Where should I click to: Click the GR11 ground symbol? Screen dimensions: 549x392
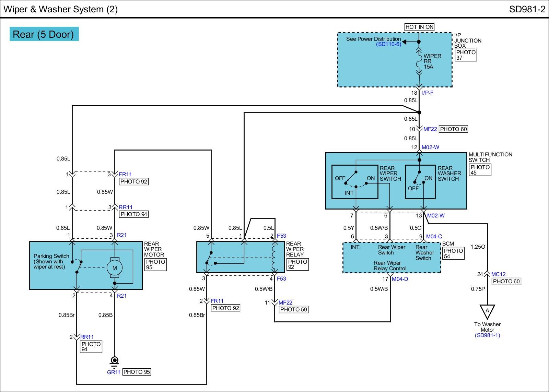[x=115, y=360]
